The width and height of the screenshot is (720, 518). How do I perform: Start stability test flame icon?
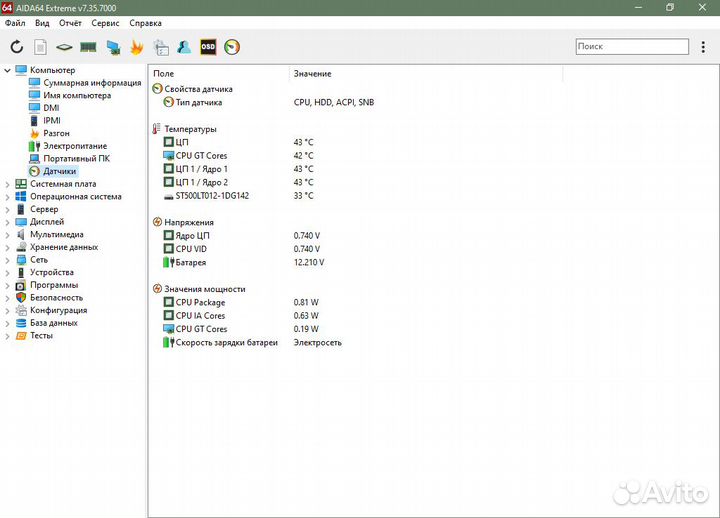(x=136, y=47)
